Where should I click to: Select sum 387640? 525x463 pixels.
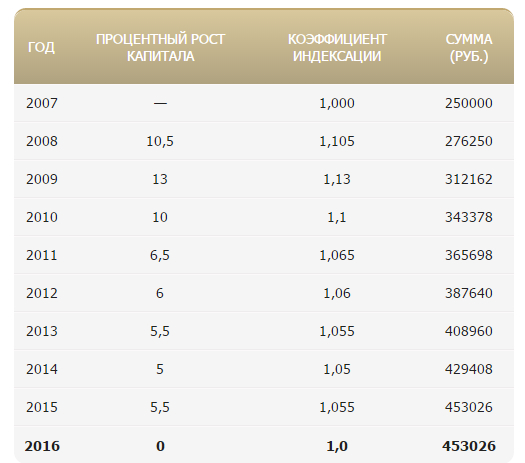point(469,293)
